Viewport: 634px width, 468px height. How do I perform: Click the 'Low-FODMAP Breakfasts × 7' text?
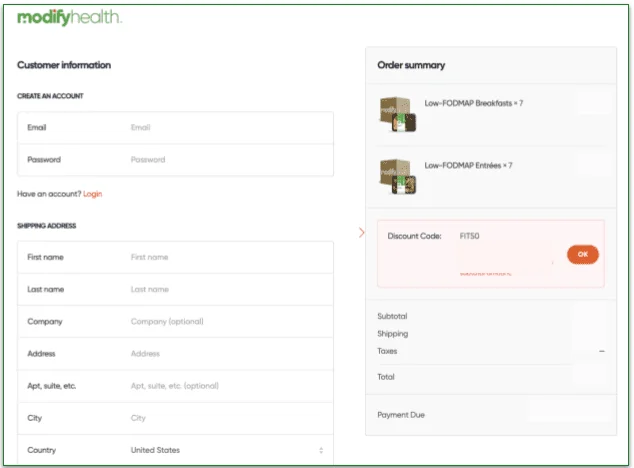click(473, 104)
